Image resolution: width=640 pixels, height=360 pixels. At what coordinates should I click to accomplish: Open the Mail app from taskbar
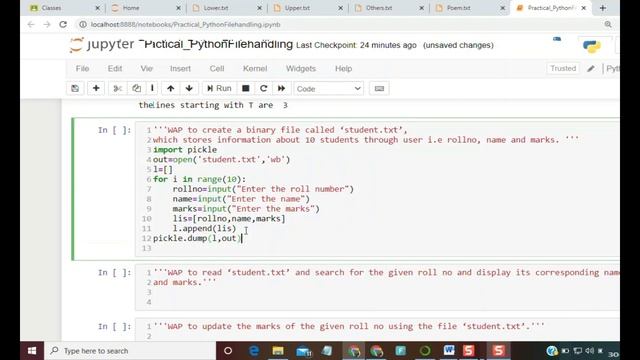pyautogui.click(x=303, y=351)
